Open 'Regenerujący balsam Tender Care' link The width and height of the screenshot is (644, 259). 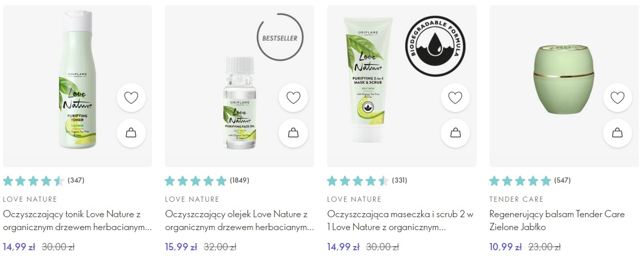coord(557,220)
